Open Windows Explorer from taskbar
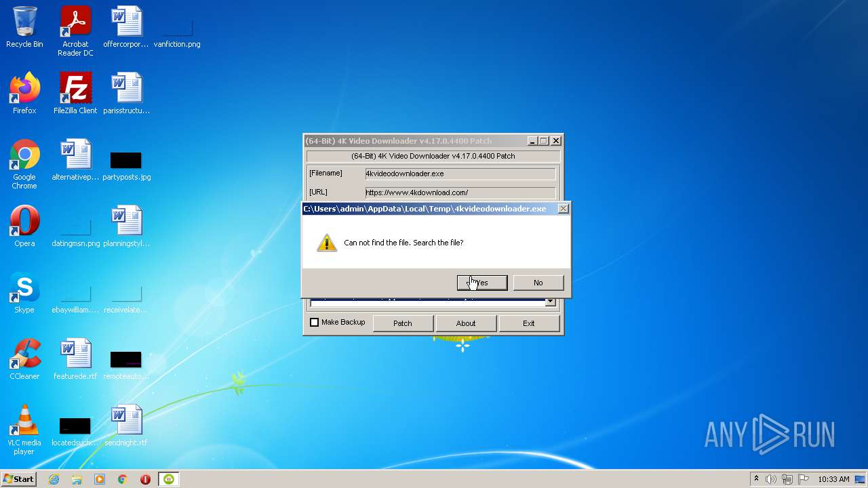868x488 pixels. coord(77,479)
